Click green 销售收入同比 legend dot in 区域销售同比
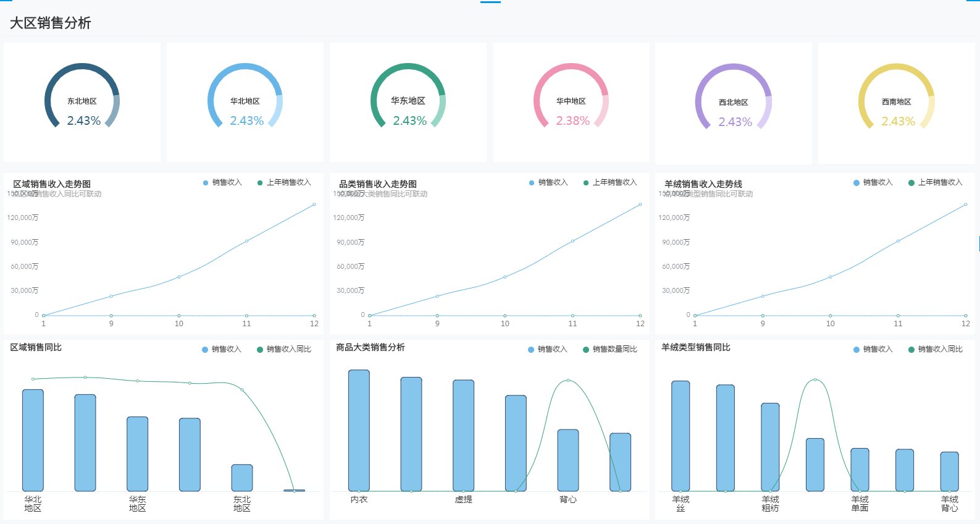This screenshot has height=524, width=980. coord(260,350)
